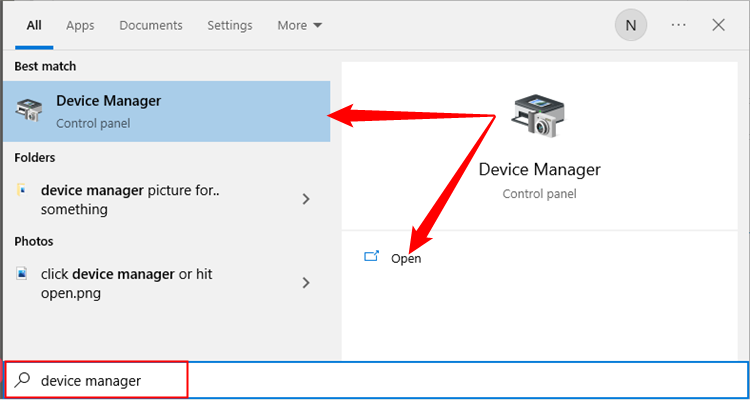Select 'click device manager or hit open.png' result
The height and width of the screenshot is (400, 750).
click(x=166, y=283)
